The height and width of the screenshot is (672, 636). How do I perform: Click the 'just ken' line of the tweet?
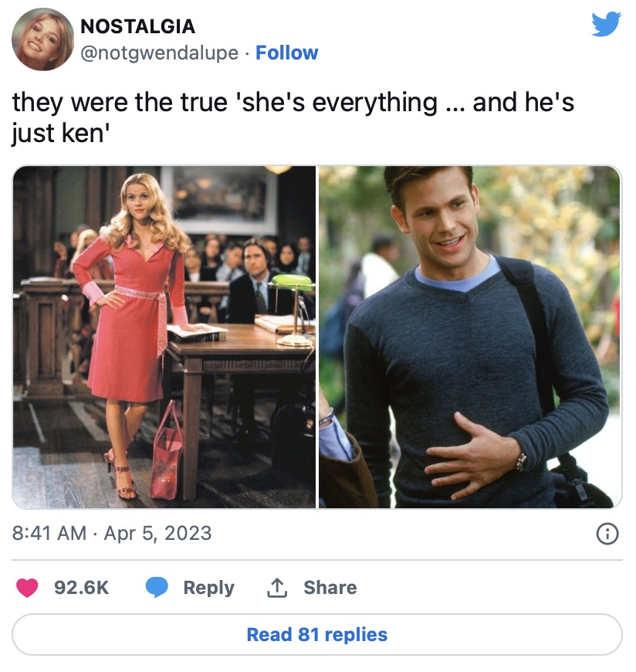point(61,134)
